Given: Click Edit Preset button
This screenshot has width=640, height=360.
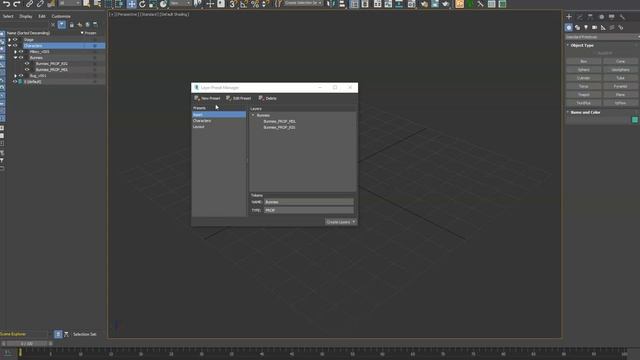Looking at the screenshot, I should coord(239,98).
